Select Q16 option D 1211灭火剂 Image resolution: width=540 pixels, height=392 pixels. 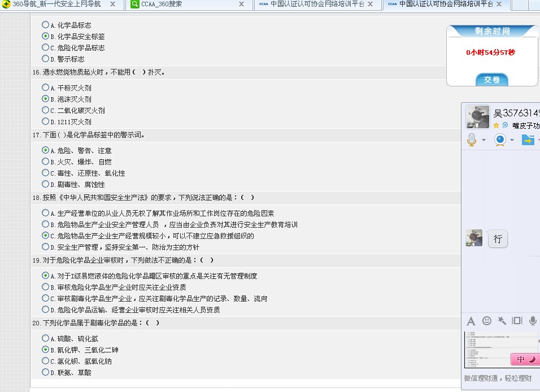pos(45,121)
